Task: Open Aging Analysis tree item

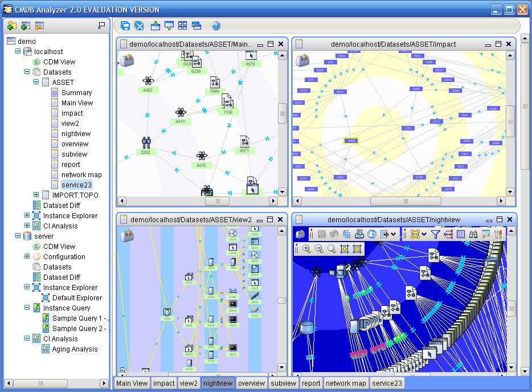Action: click(75, 349)
